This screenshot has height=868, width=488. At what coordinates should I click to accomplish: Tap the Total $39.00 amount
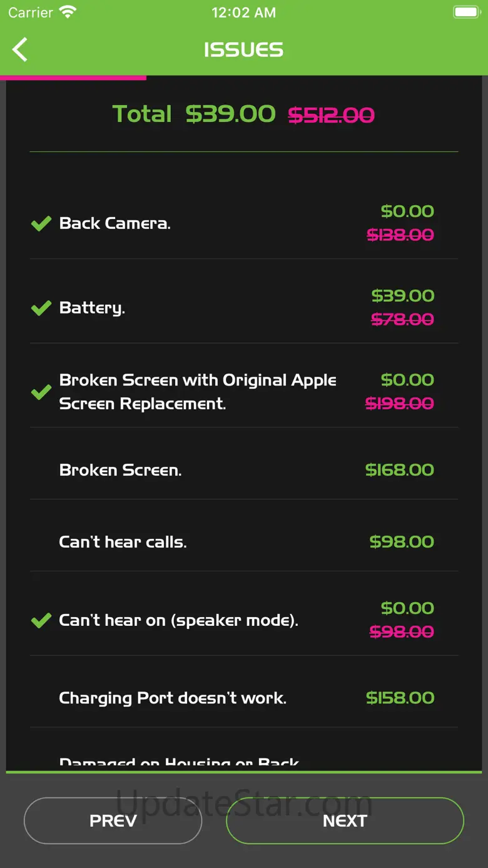(x=230, y=114)
